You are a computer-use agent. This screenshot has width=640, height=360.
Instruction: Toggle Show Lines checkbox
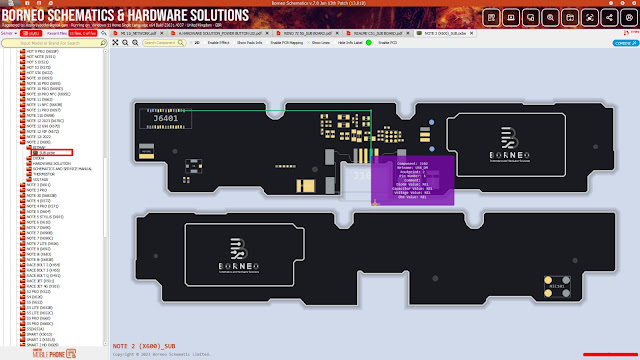pos(309,42)
